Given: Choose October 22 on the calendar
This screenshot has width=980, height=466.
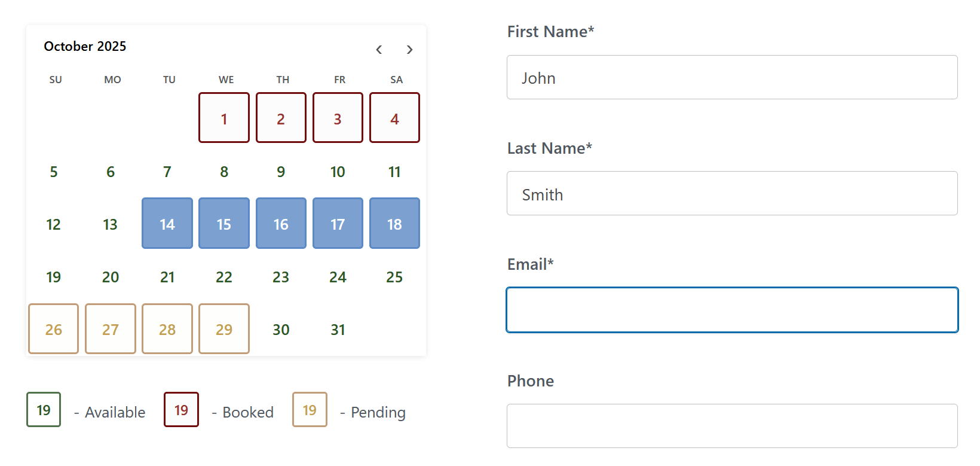Looking at the screenshot, I should [224, 277].
